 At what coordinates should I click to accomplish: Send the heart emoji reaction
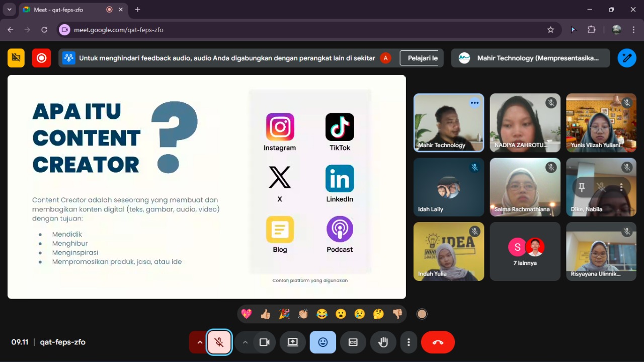pyautogui.click(x=247, y=314)
